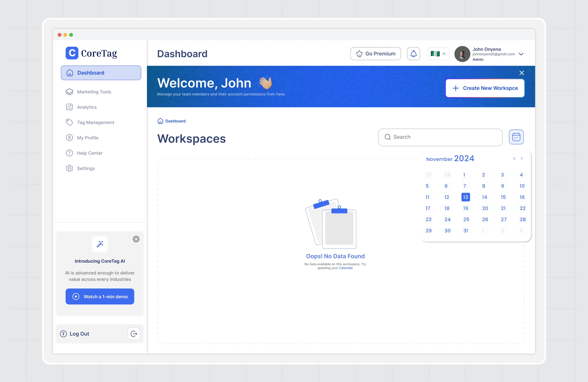Open Marketing Tools in sidebar

coord(94,92)
